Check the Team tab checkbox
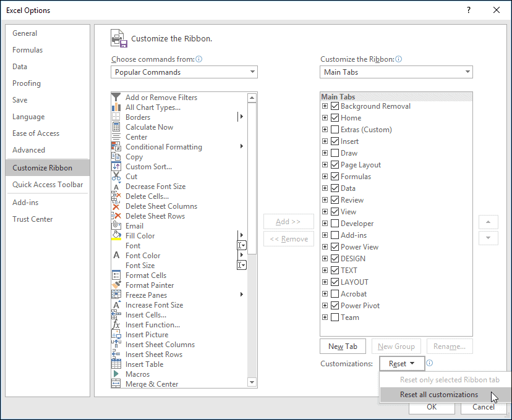512x420 pixels. tap(335, 317)
